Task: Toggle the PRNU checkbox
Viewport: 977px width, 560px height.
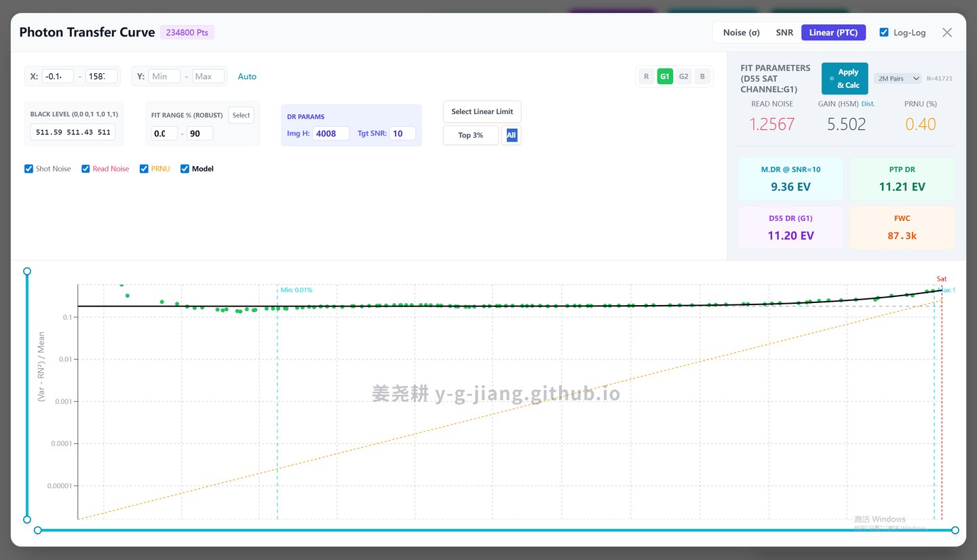Action: (144, 169)
